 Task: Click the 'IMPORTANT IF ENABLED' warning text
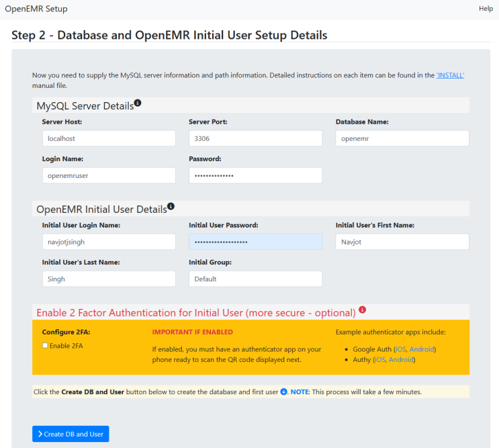(x=193, y=332)
